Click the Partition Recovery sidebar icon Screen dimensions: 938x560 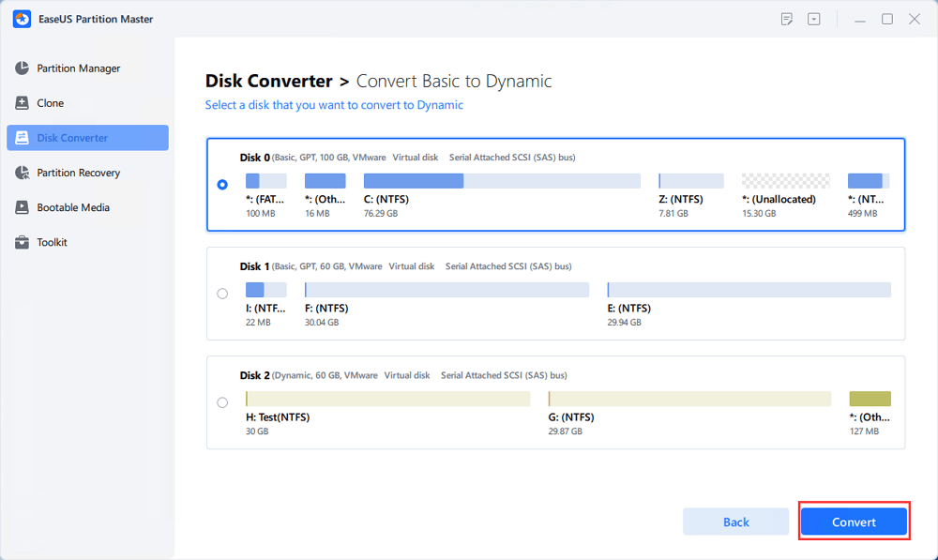22,173
